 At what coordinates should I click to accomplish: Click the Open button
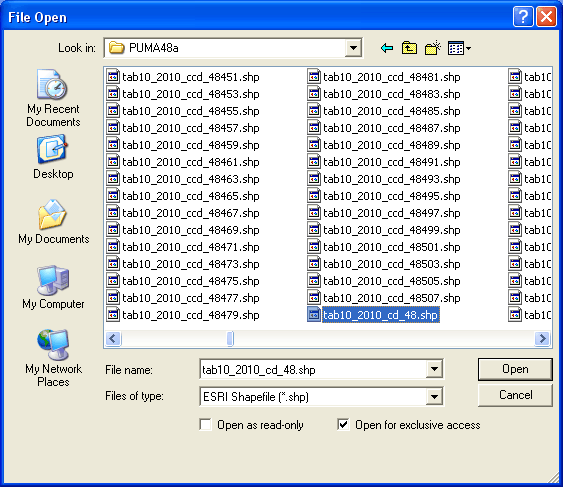point(515,369)
